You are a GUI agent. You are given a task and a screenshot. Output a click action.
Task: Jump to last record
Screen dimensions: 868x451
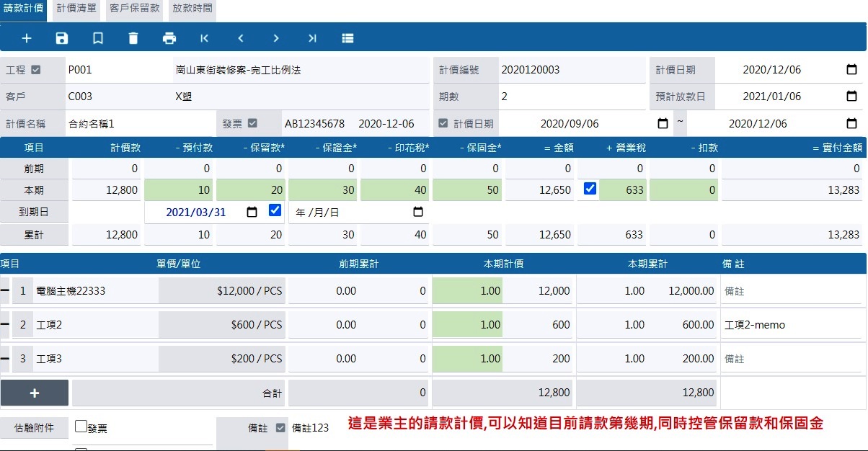(312, 38)
